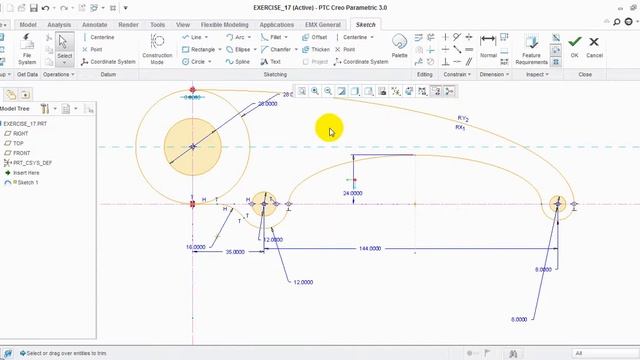Click the 144.0000 dimension value

point(370,249)
